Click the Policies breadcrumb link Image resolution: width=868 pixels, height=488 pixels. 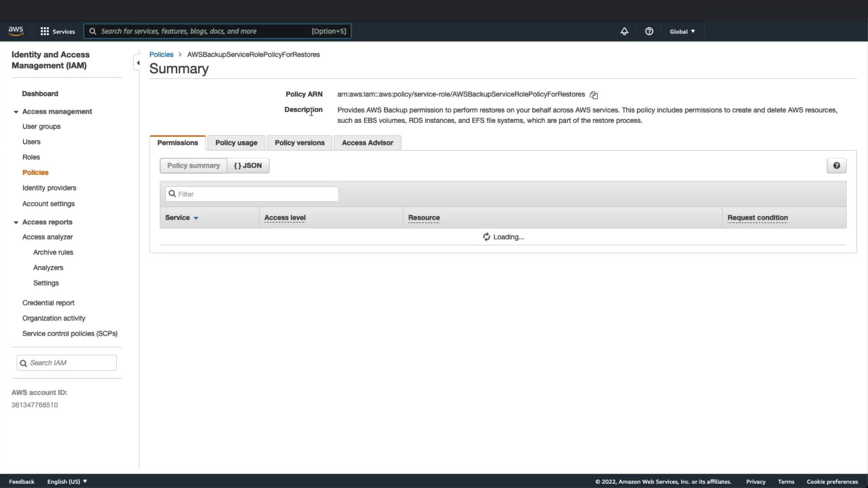coord(161,54)
